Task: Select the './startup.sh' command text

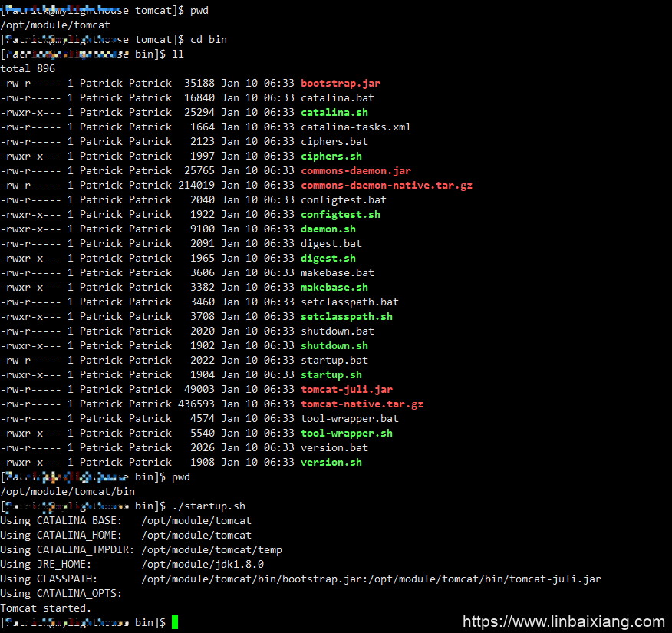Action: (209, 506)
